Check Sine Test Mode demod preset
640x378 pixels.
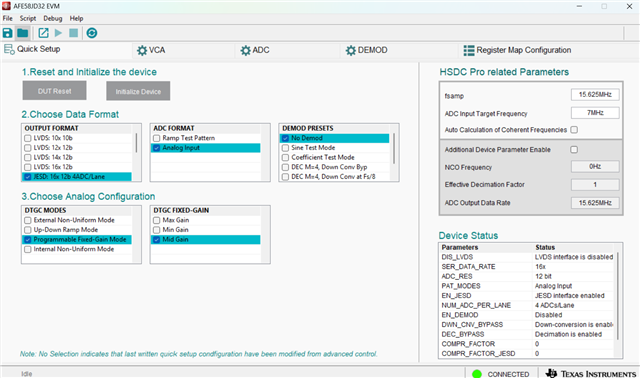pos(285,148)
